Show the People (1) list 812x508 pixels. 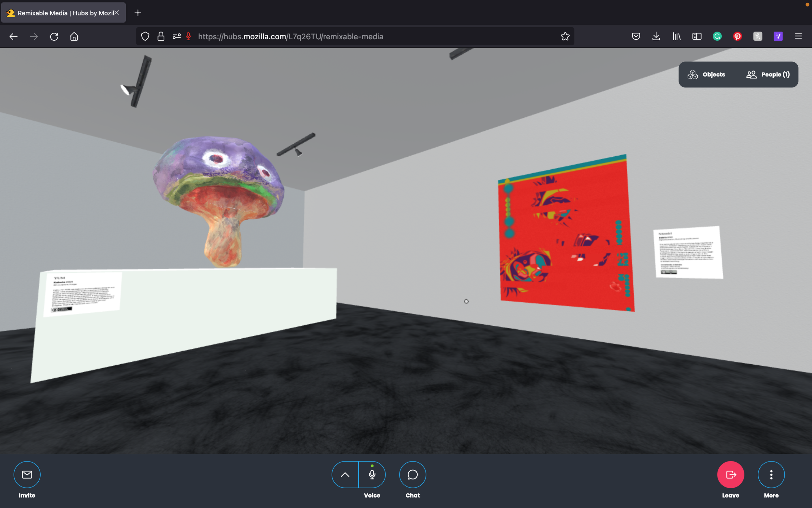pyautogui.click(x=768, y=74)
